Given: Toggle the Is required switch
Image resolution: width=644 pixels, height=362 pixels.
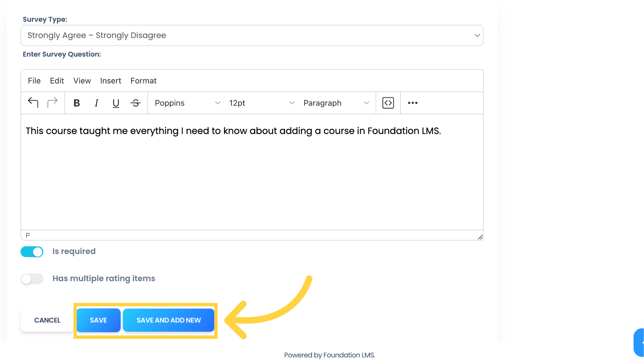Looking at the screenshot, I should [32, 251].
